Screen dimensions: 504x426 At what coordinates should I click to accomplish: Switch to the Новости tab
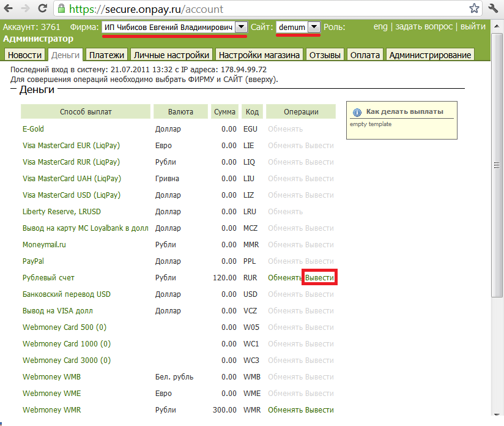25,55
